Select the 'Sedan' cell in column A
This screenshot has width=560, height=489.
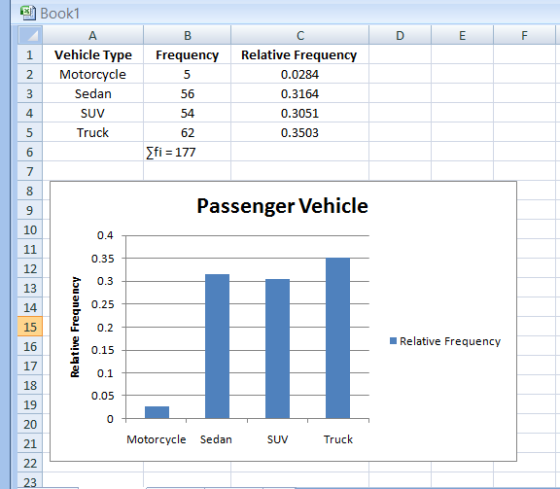(x=93, y=94)
